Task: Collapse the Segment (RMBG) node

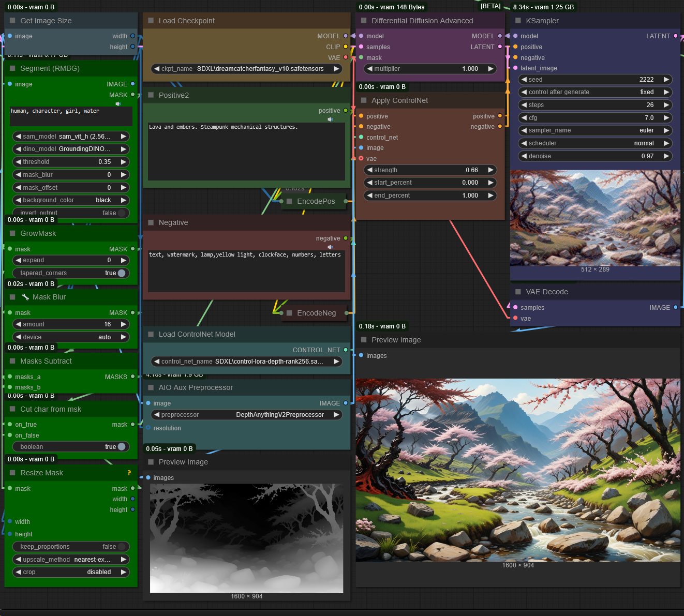Action: click(13, 68)
